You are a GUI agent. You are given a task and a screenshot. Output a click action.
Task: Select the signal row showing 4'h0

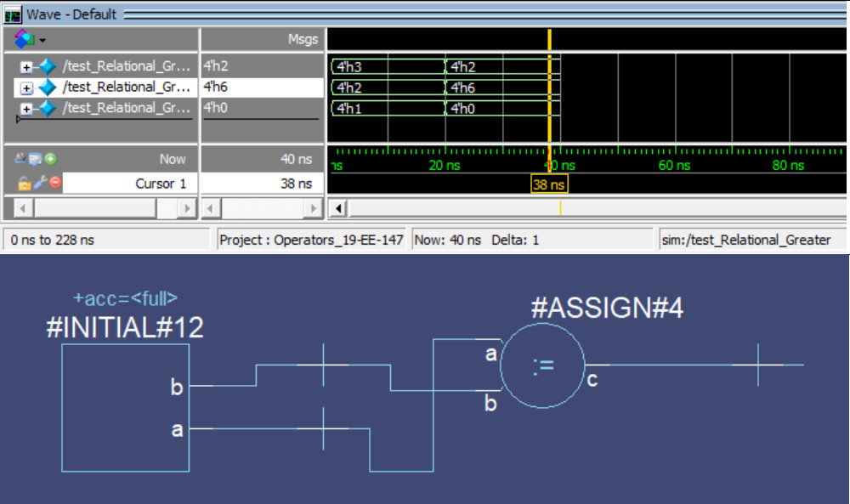127,108
